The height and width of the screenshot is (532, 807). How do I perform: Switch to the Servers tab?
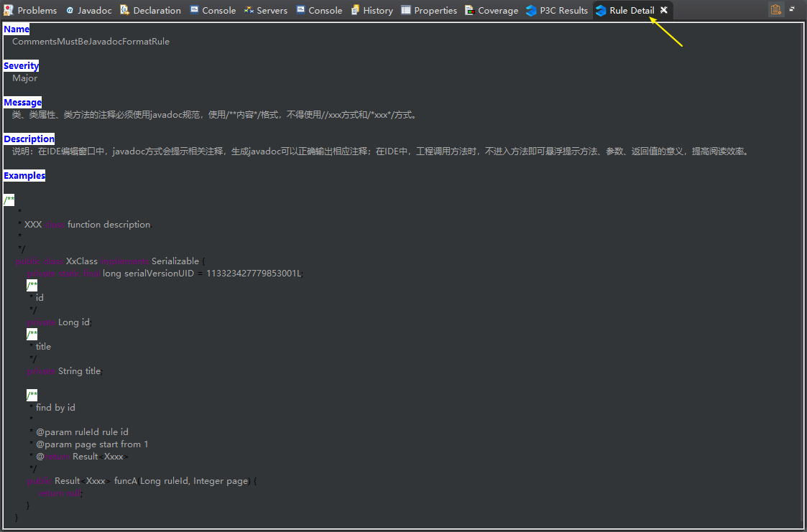click(266, 10)
